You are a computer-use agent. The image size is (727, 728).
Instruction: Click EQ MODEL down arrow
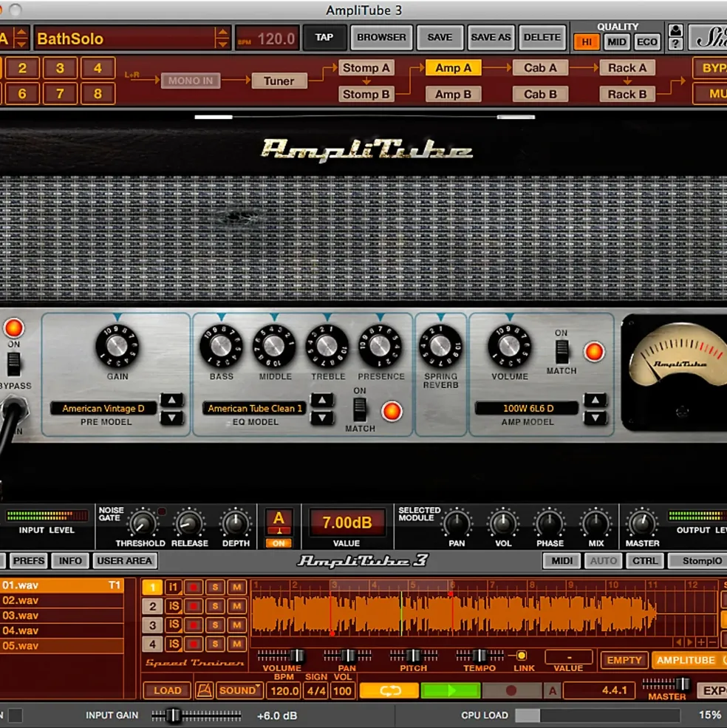[x=322, y=418]
